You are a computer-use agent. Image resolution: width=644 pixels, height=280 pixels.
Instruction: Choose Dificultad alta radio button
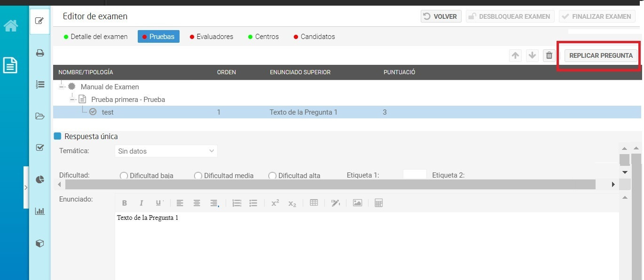(x=272, y=176)
